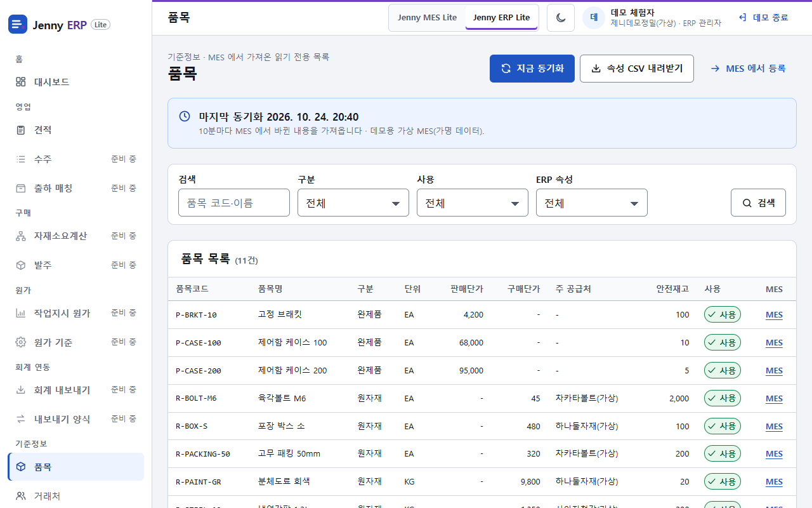Screen dimensions: 812x508
Task: Click the 수주 list icon
Action: 21,159
